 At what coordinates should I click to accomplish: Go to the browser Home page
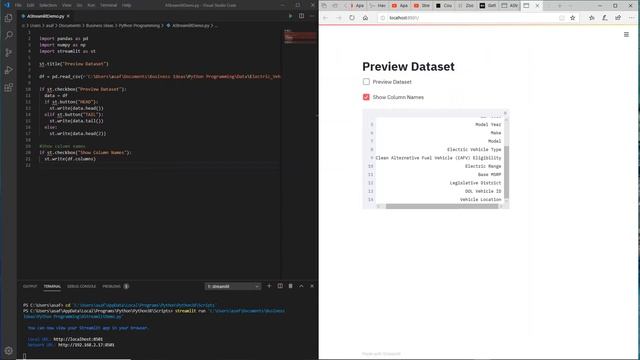coord(365,18)
